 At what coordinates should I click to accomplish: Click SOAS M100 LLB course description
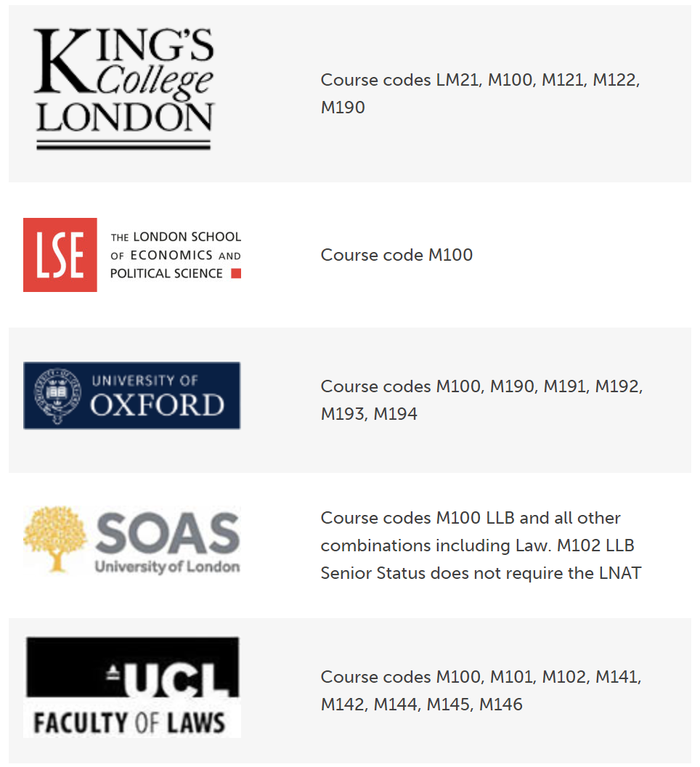(481, 545)
